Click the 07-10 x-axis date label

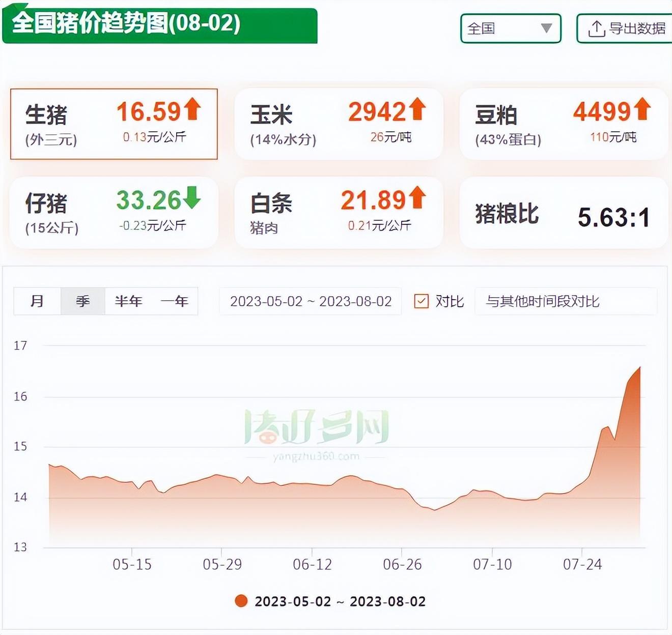pyautogui.click(x=492, y=564)
